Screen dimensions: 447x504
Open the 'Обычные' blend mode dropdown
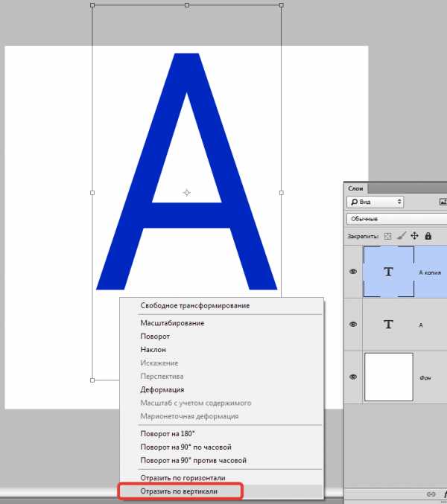pyautogui.click(x=395, y=219)
